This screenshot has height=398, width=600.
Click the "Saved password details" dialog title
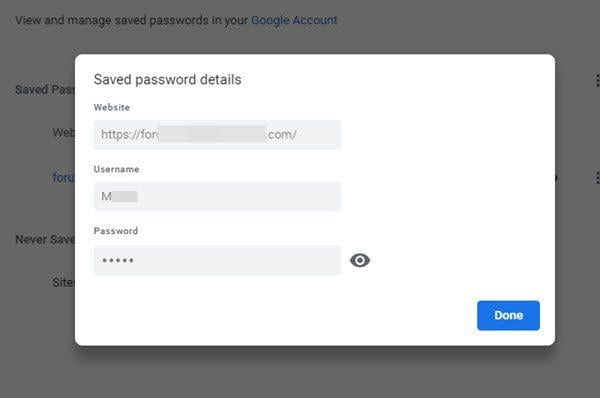[x=167, y=80]
